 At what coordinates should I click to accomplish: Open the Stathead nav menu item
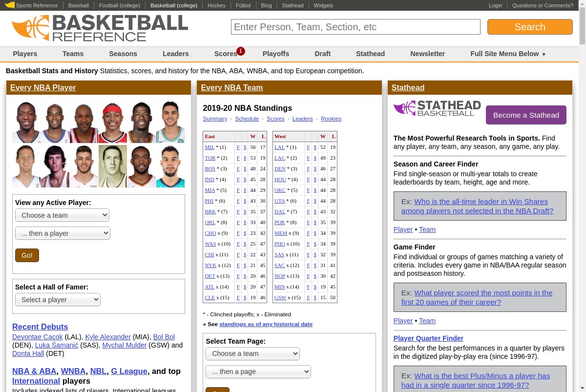tap(370, 54)
